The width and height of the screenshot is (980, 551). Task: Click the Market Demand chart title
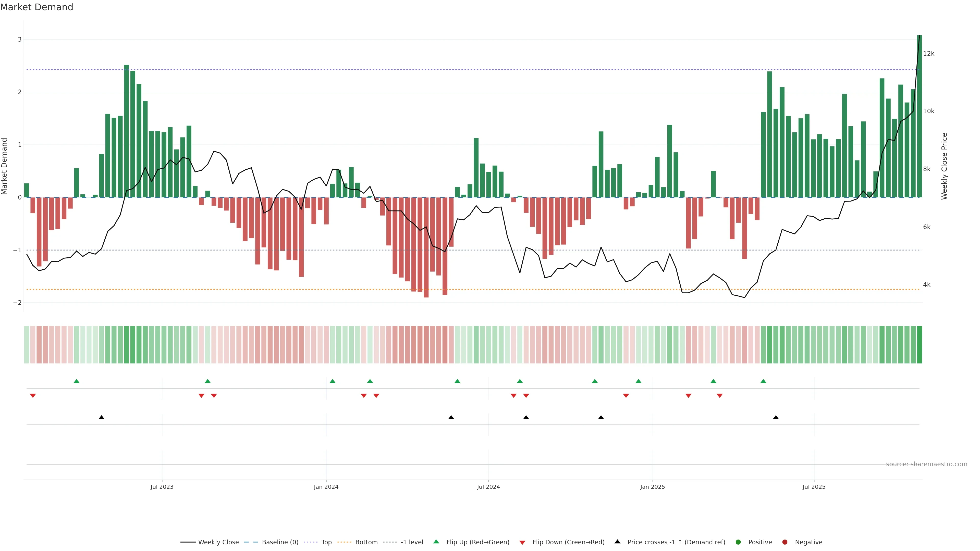tap(36, 7)
